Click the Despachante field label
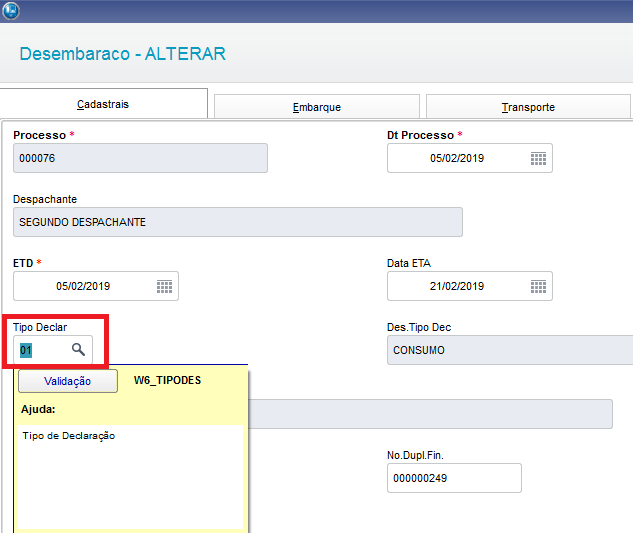The image size is (634, 533). coord(45,199)
